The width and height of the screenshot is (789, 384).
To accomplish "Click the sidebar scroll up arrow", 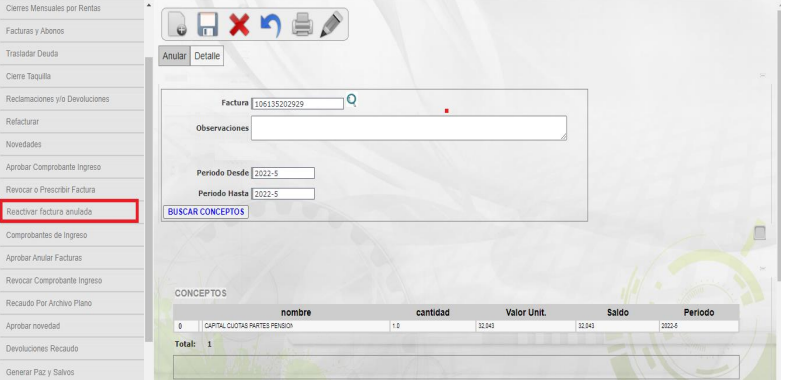I will tap(148, 6).
